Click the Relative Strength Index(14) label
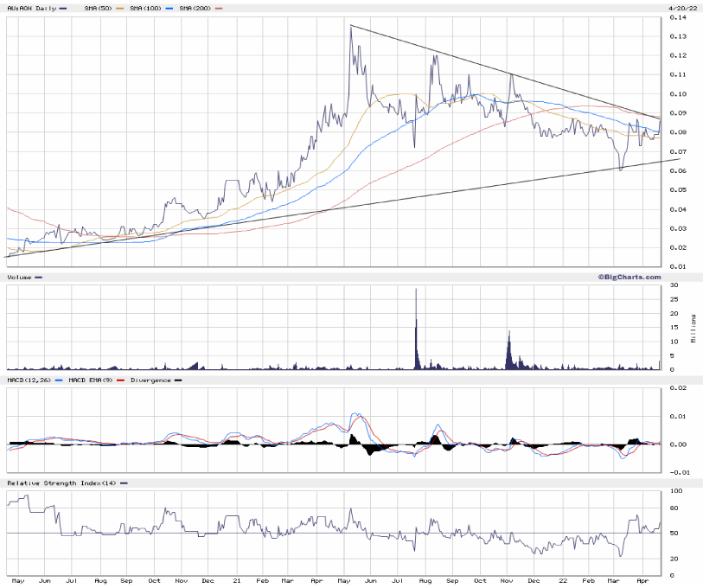Viewport: 703px width, 588px height. tap(58, 482)
